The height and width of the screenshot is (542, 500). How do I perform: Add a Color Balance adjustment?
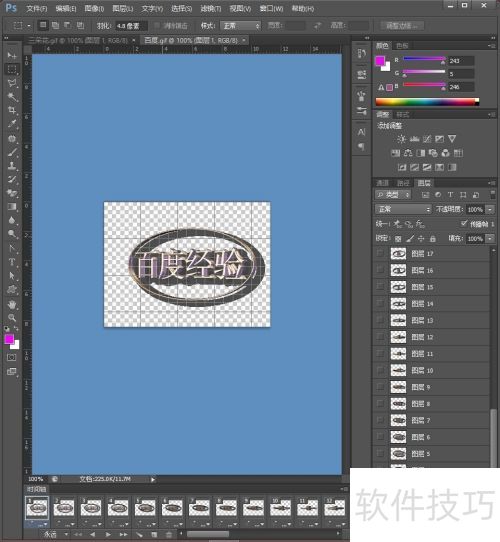[408, 153]
